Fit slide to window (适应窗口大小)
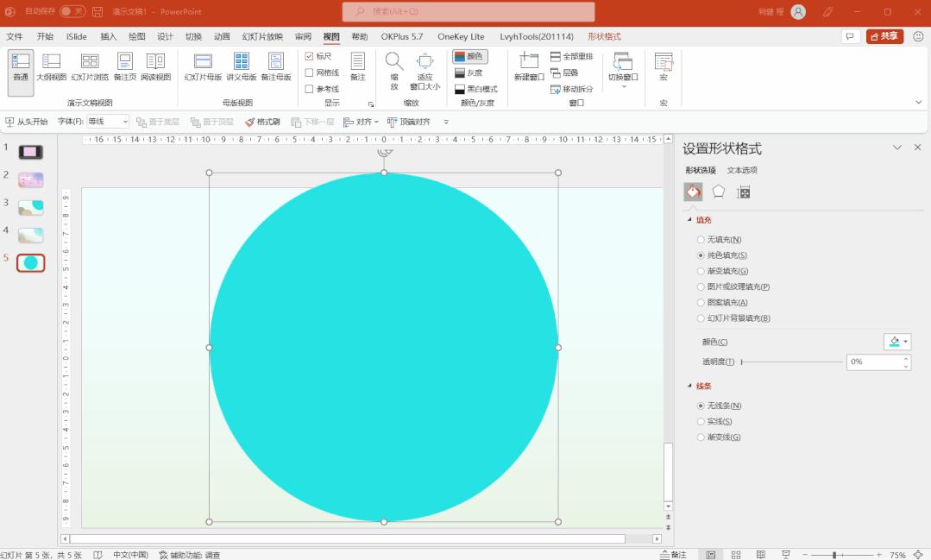The image size is (931, 560). click(425, 69)
